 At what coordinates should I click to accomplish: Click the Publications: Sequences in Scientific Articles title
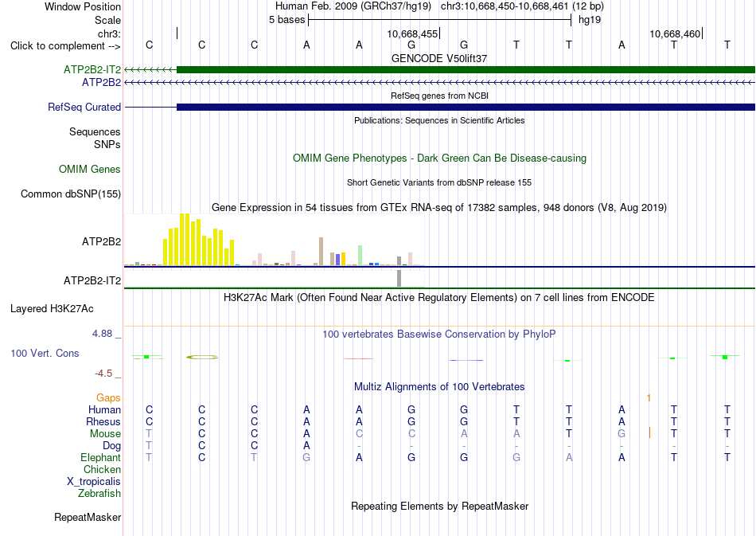(439, 120)
